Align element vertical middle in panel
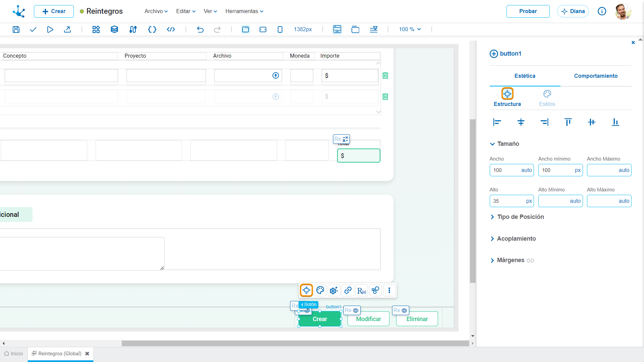 pos(592,122)
